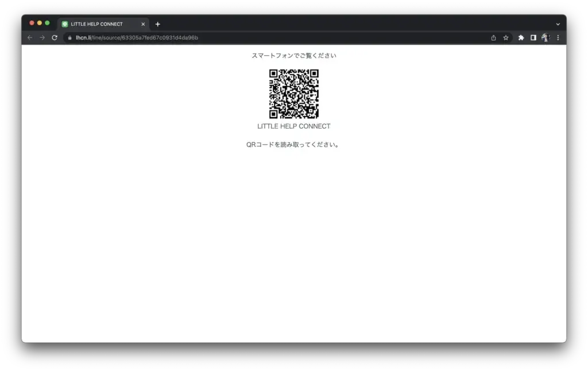Toggle the browser side panel
588x371 pixels.
pyautogui.click(x=533, y=38)
